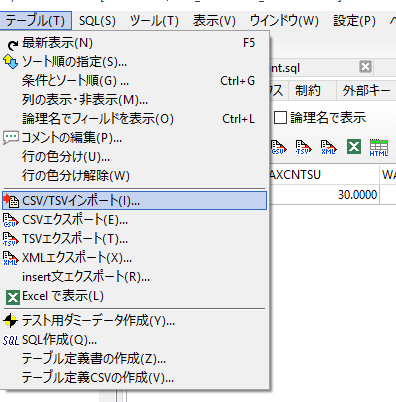Choose テスト用ダミーデータ作成(Y)... entry
The height and width of the screenshot is (402, 396).
pyautogui.click(x=134, y=321)
